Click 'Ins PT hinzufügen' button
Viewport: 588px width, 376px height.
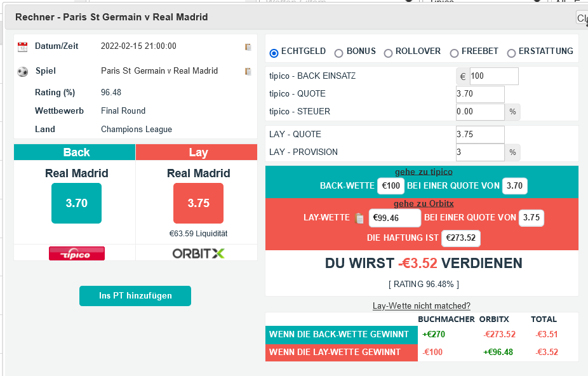135,296
